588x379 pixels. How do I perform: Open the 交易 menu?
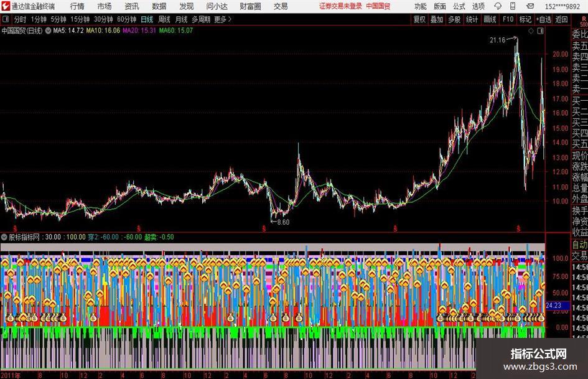(281, 6)
